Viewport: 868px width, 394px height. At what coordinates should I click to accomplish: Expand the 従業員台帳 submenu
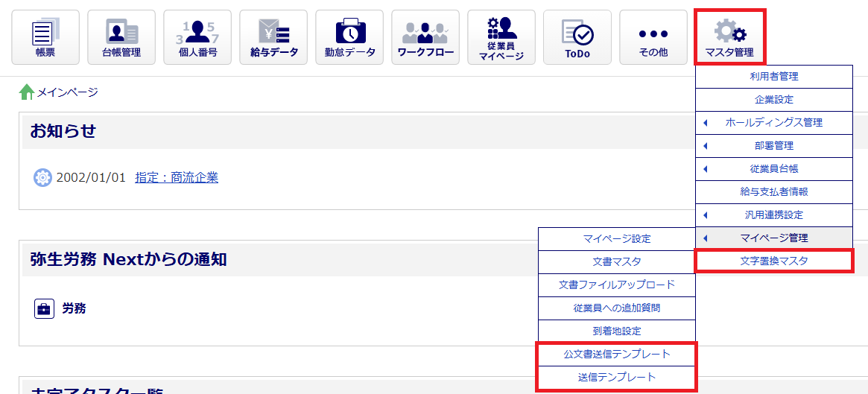(x=773, y=169)
